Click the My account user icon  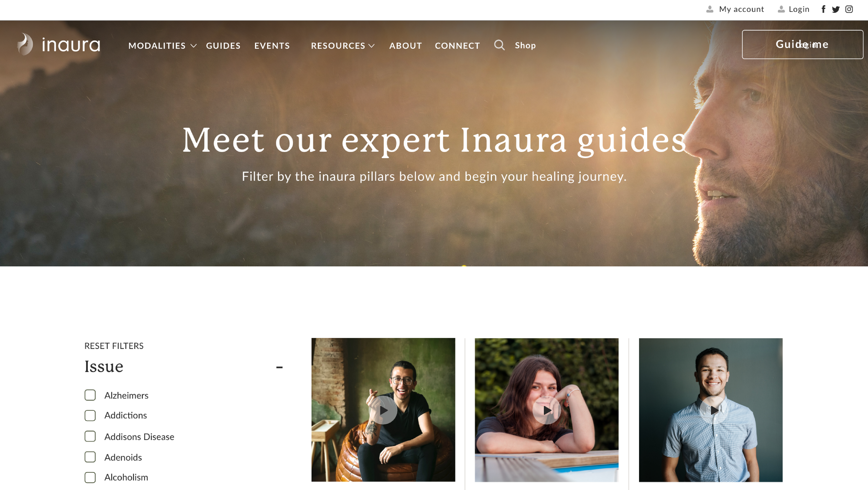point(710,9)
